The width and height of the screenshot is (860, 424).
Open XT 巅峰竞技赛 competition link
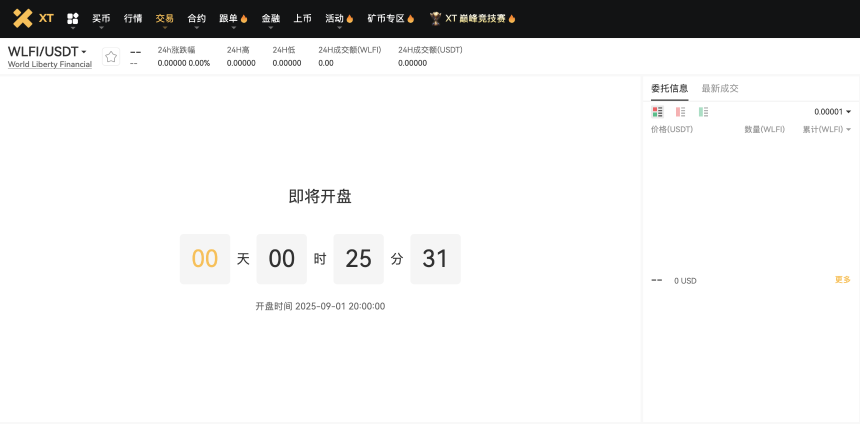475,18
